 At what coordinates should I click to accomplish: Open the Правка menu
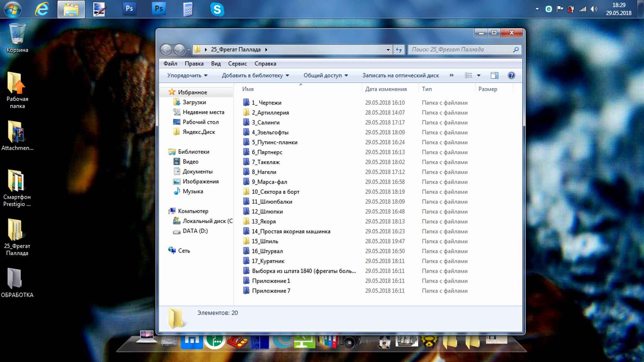(x=194, y=64)
